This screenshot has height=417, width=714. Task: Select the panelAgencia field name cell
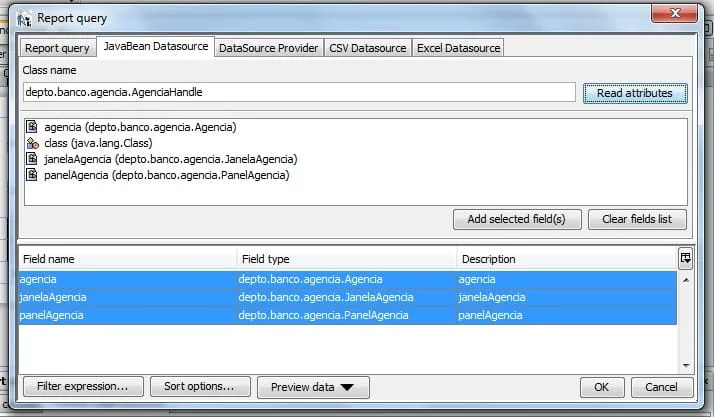point(128,315)
